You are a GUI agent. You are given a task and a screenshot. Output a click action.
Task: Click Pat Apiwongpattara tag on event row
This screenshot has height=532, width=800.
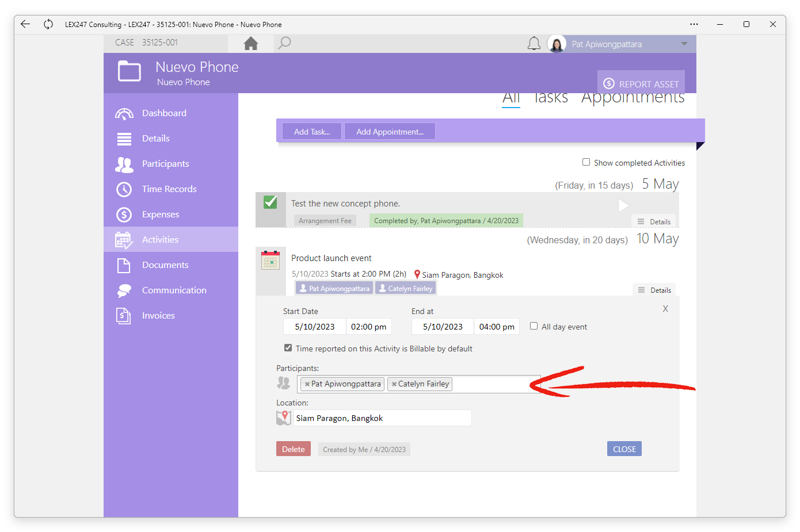pyautogui.click(x=334, y=288)
